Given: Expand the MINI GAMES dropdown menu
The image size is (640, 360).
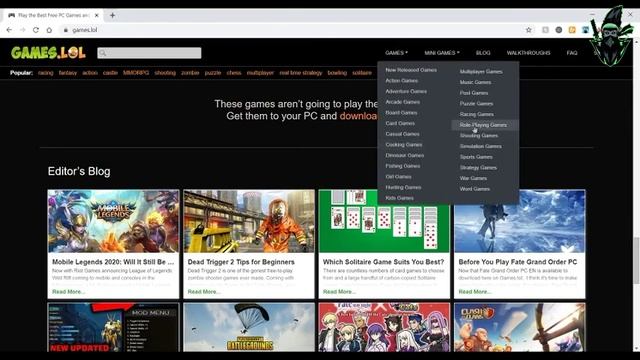Looking at the screenshot, I should tap(442, 53).
